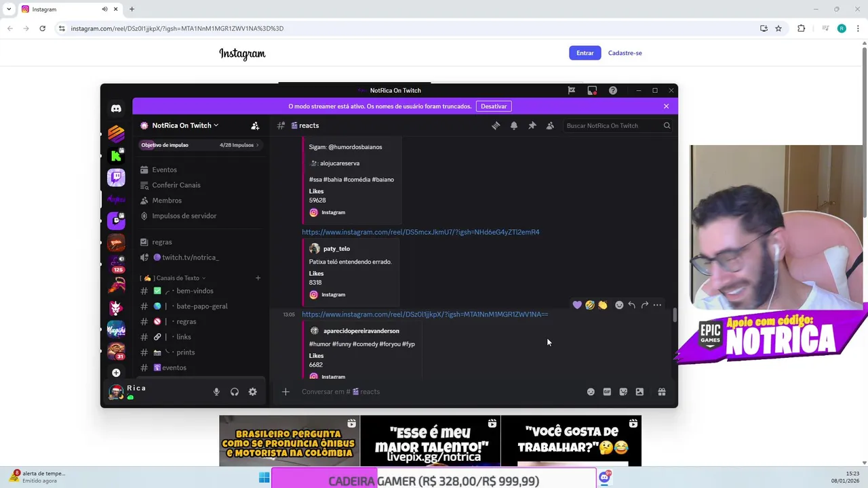Click Cadastre-se link on Instagram
Screen dimensions: 868x488
[x=625, y=53]
